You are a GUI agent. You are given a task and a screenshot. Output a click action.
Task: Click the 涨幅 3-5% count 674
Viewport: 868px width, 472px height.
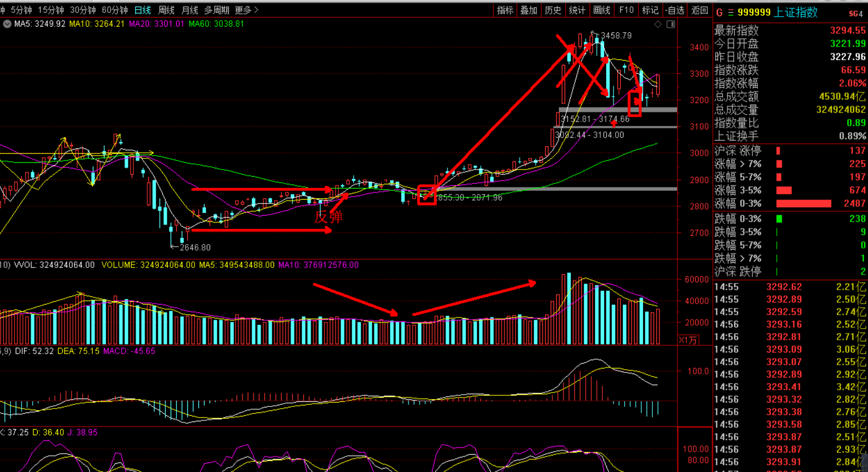[x=857, y=191]
